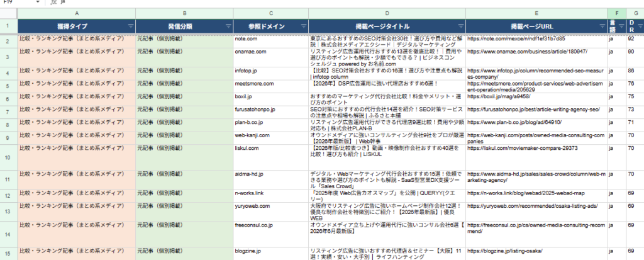Viewport: 644px width, 260px height.
Task: Open the blogzine.jp/listing-osaka URL
Action: 505,251
